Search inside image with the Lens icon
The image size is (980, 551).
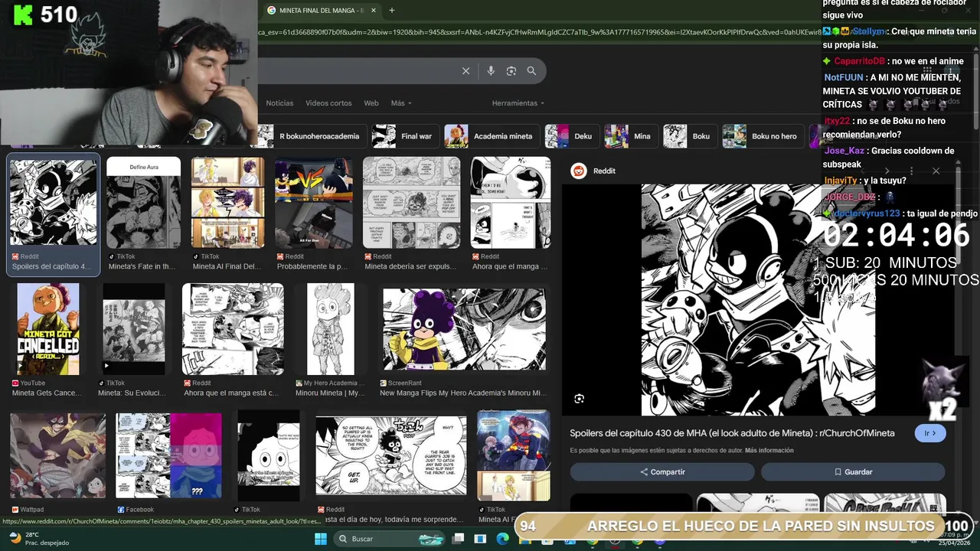[579, 399]
